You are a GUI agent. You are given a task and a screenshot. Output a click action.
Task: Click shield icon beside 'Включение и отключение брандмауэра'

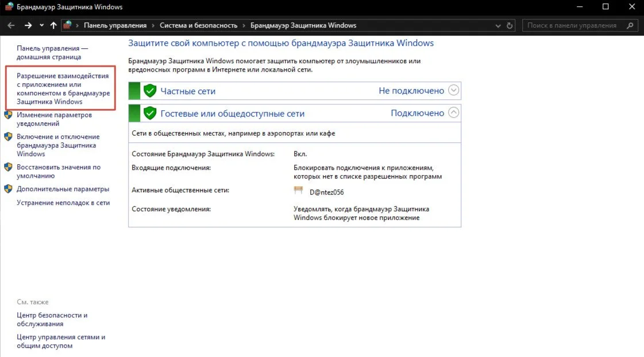[x=8, y=137]
